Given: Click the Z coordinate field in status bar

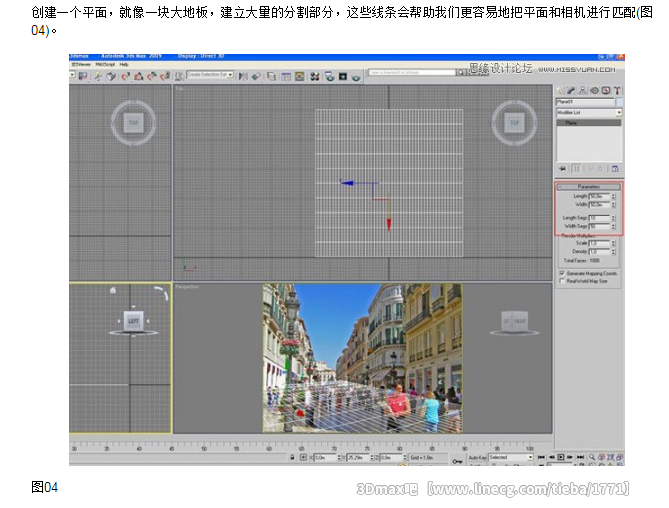Looking at the screenshot, I should tap(391, 457).
